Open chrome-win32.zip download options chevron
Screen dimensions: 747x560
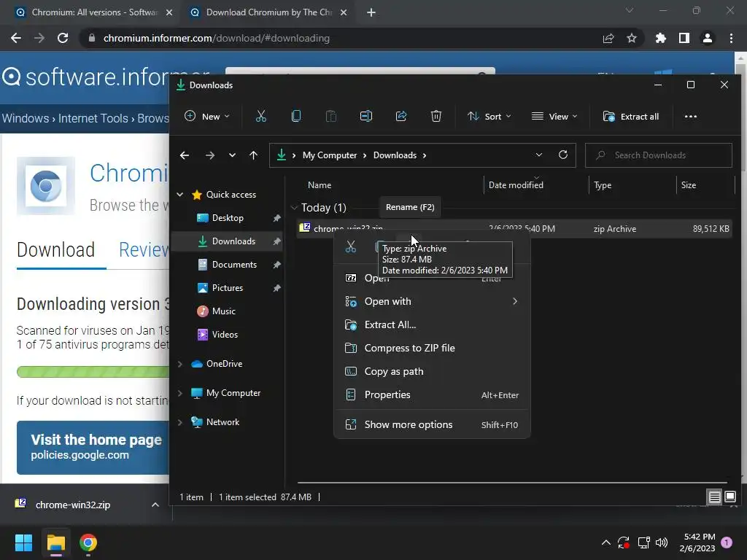pos(155,505)
